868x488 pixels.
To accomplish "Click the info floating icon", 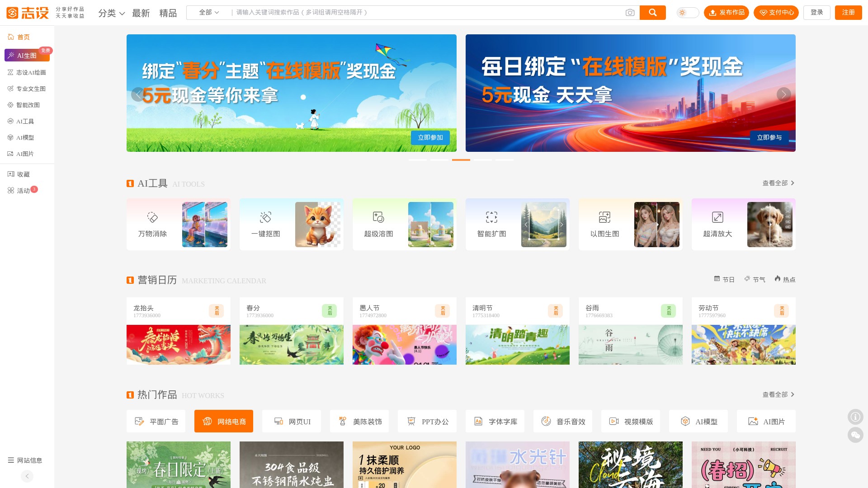I will pyautogui.click(x=855, y=417).
